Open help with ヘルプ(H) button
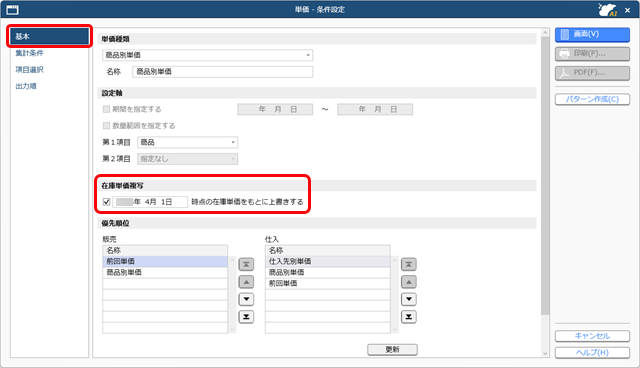Image resolution: width=640 pixels, height=368 pixels. (x=592, y=352)
